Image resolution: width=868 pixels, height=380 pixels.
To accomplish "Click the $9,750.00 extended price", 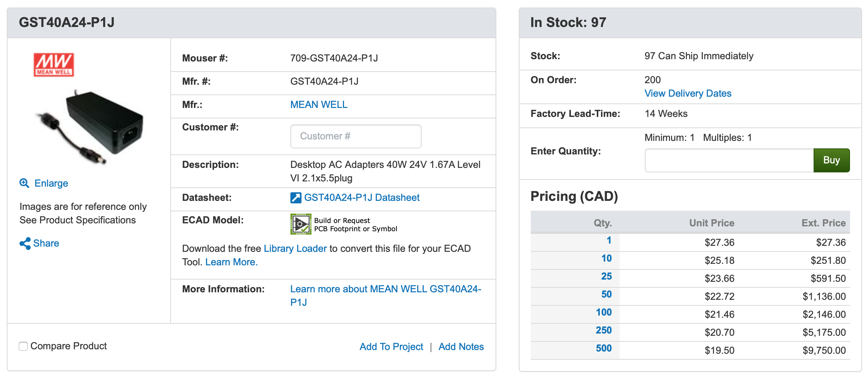I will [824, 350].
